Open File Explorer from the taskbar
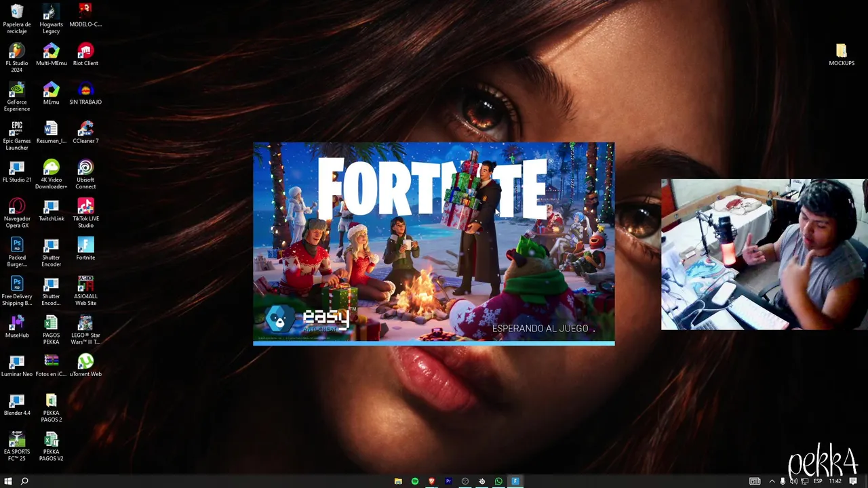Image resolution: width=868 pixels, height=488 pixels. click(x=398, y=481)
